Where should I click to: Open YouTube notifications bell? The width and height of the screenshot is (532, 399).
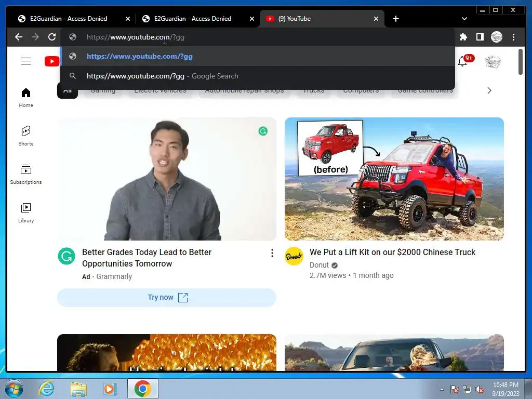pos(462,61)
